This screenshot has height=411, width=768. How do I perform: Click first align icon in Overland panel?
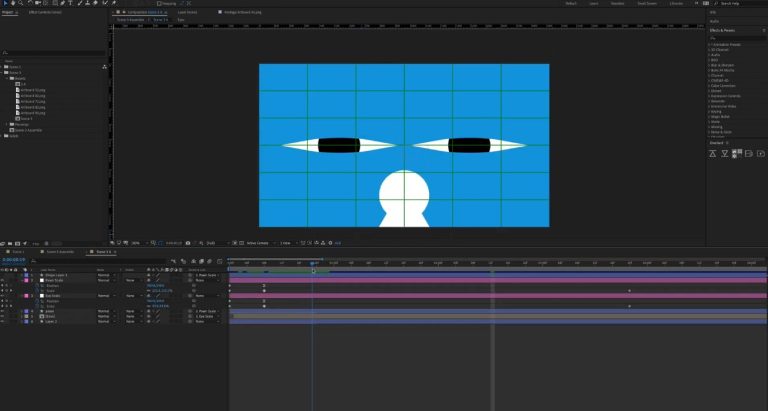(713, 154)
